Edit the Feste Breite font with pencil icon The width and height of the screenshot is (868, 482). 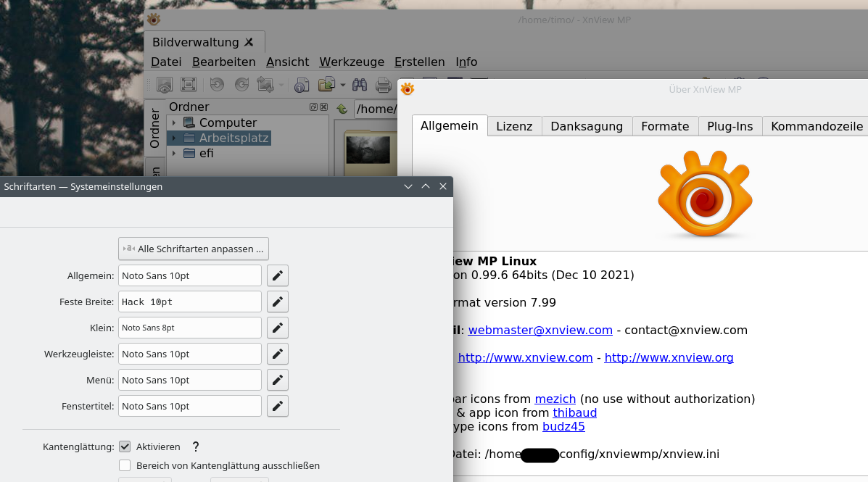pos(277,302)
